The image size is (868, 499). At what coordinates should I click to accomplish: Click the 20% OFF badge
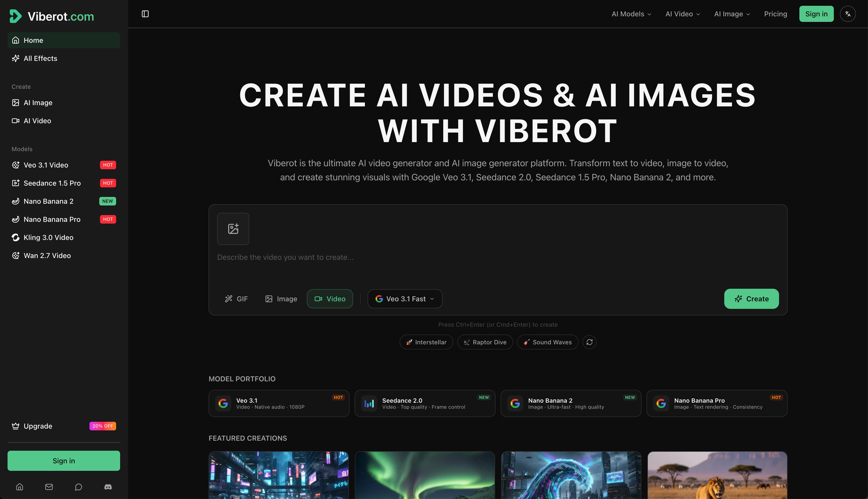(103, 426)
